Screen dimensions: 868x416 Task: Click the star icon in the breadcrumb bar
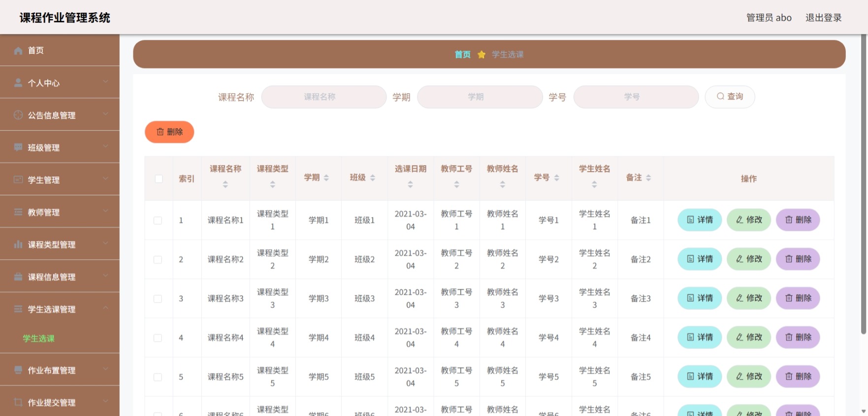[482, 54]
